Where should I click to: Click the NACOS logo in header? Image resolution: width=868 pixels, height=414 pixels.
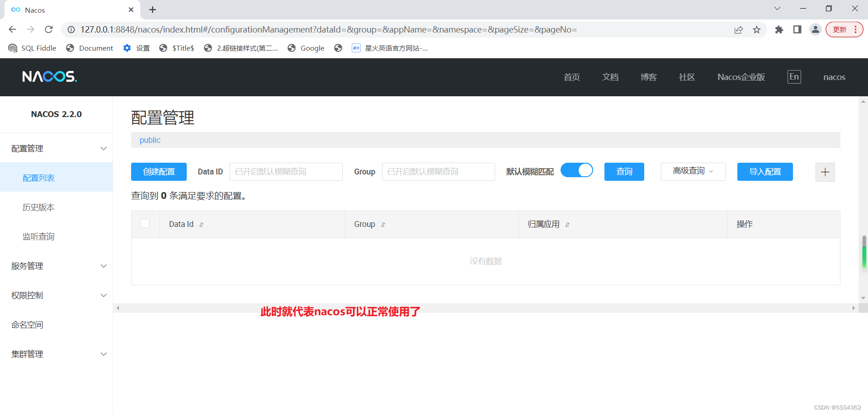click(50, 76)
